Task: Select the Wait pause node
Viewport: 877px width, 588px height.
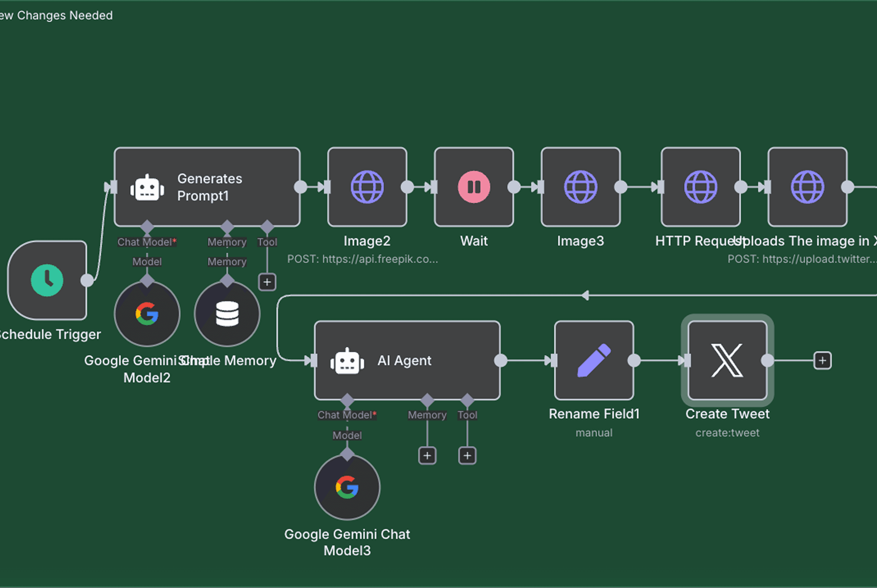Action: [x=474, y=187]
